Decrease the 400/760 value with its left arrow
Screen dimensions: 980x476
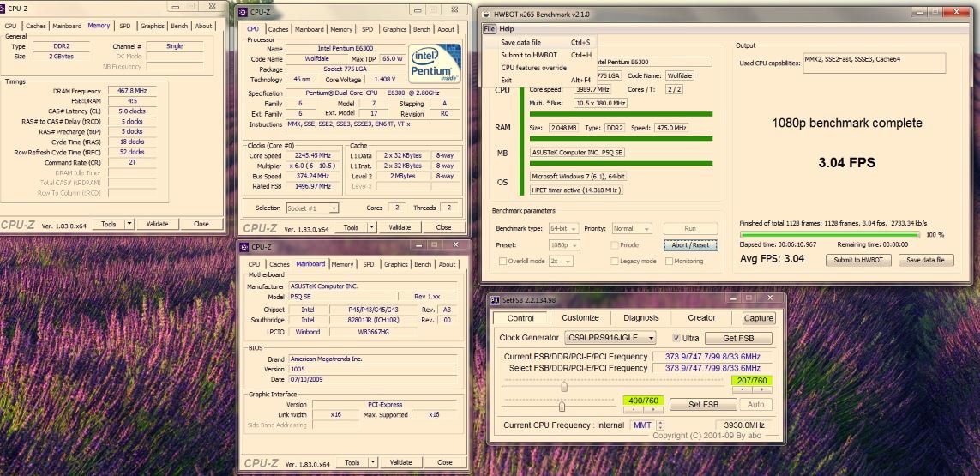click(x=633, y=410)
